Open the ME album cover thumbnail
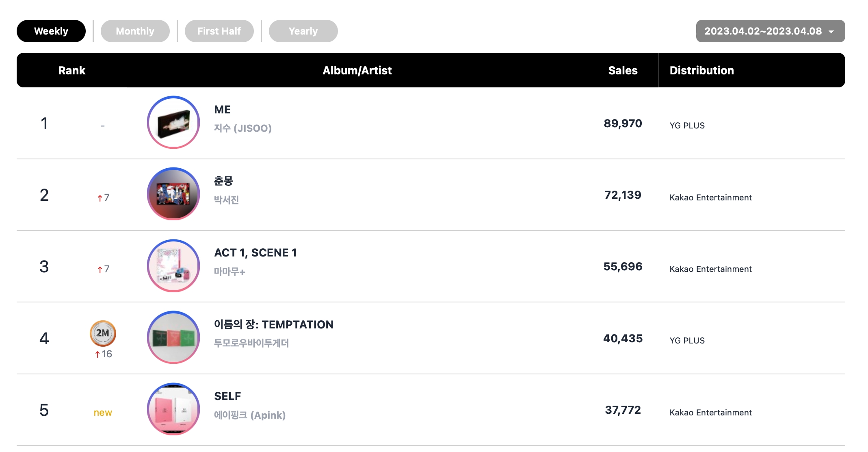The image size is (868, 452). (173, 122)
